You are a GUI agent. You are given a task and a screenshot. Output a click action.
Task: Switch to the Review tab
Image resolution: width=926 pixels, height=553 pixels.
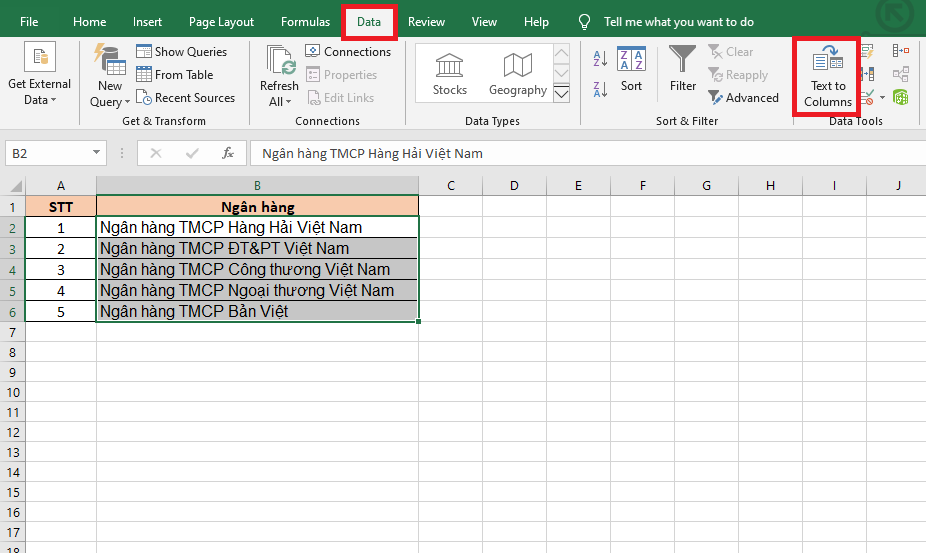click(426, 22)
